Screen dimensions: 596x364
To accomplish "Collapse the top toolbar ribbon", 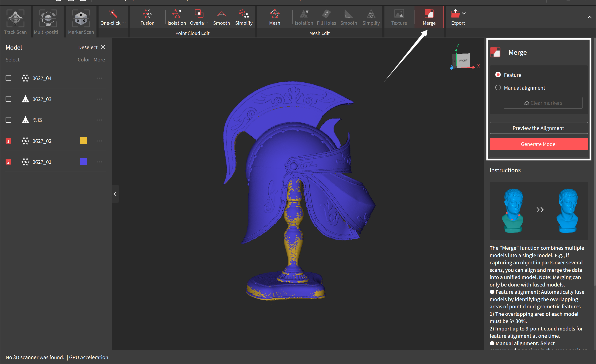I will (x=589, y=17).
